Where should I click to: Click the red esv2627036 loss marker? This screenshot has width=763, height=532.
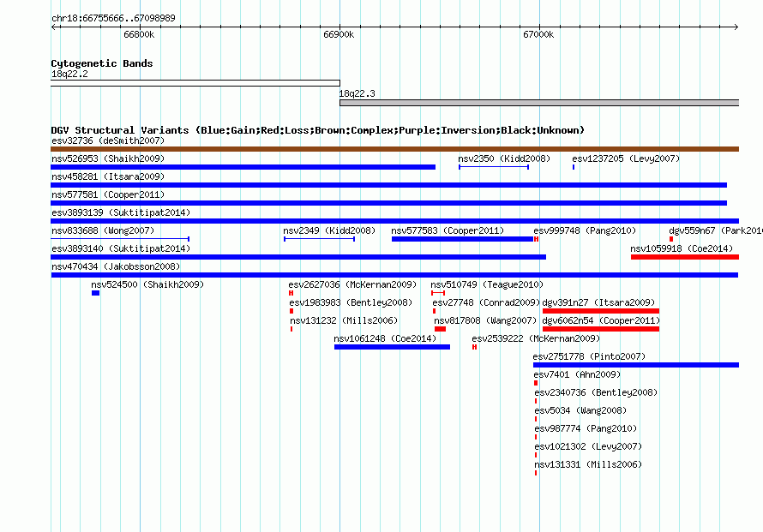[291, 293]
